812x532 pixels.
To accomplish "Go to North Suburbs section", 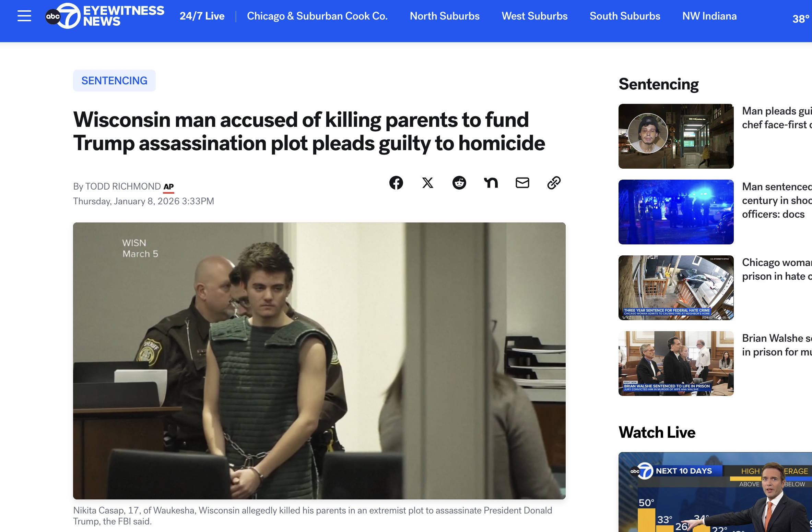I will coord(444,16).
